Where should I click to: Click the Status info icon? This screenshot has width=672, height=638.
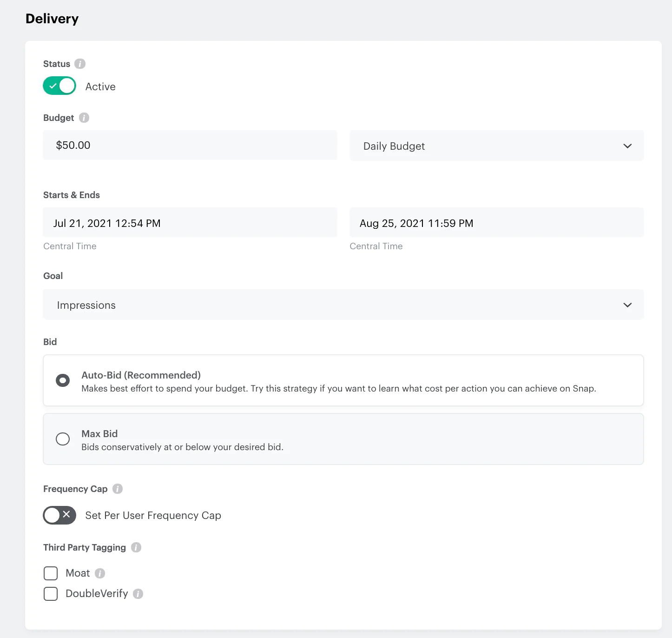click(x=80, y=64)
